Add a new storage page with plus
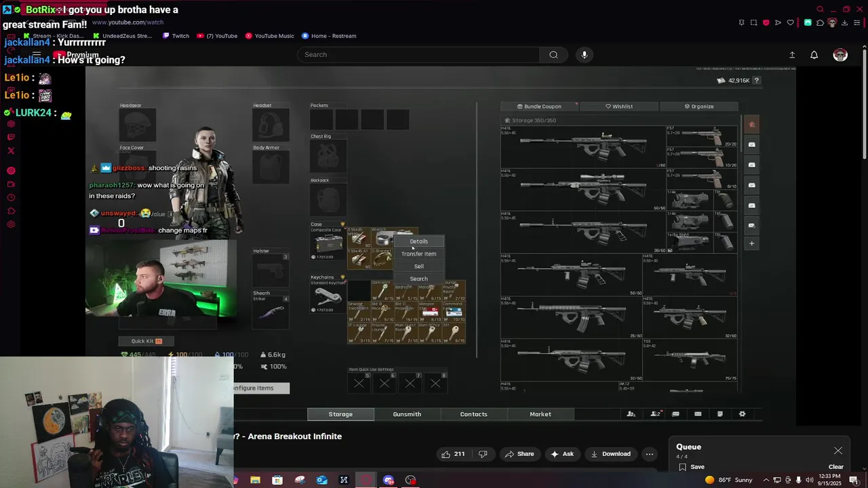This screenshot has width=868, height=488. 751,243
